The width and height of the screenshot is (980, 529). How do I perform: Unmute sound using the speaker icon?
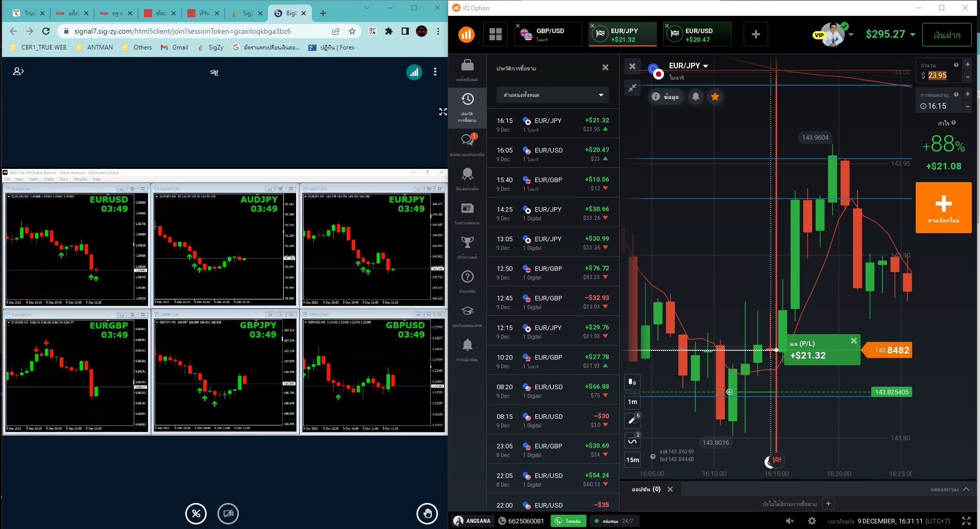pos(790,521)
